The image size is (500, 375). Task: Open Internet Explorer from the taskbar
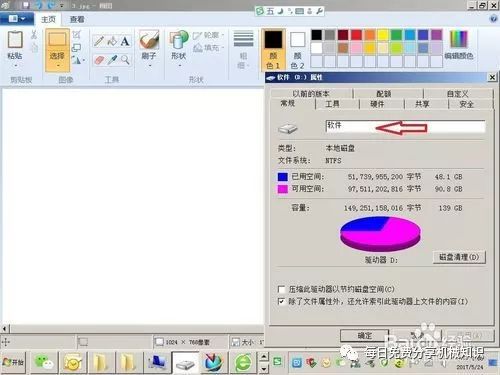tap(243, 362)
